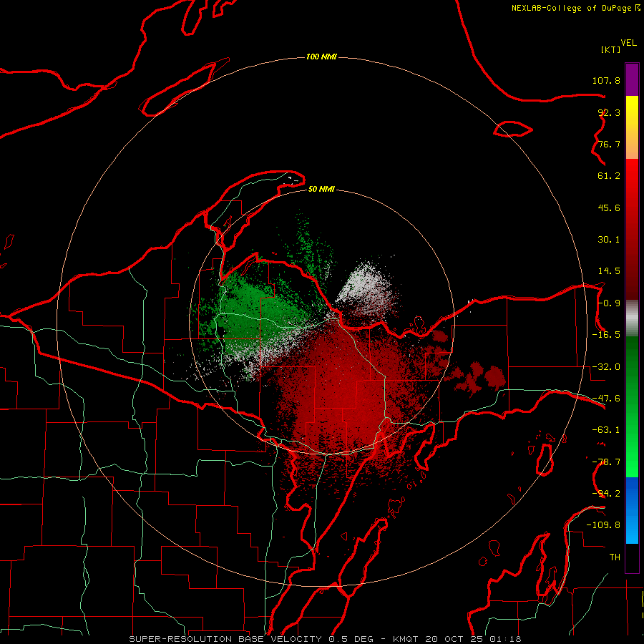Click the -78.7 legend value
The width and height of the screenshot is (644, 644).
point(606,462)
